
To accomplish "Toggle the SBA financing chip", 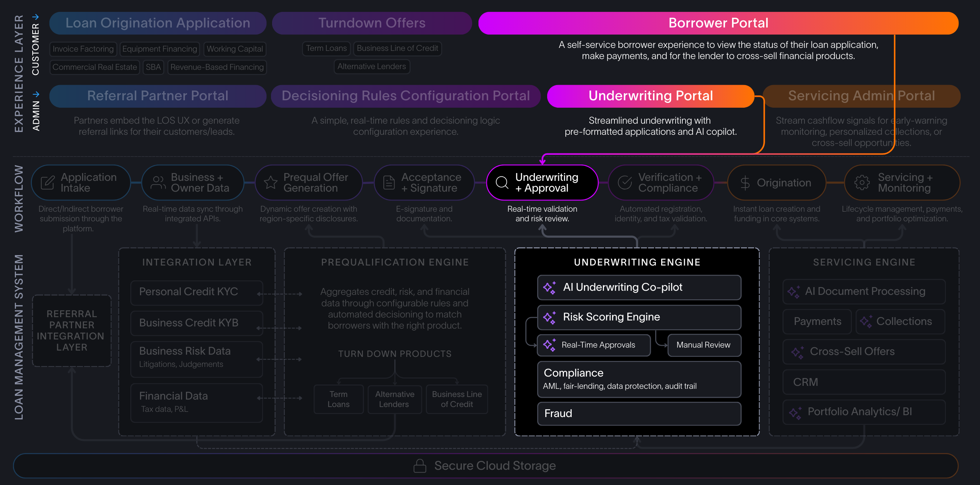I will tap(153, 67).
